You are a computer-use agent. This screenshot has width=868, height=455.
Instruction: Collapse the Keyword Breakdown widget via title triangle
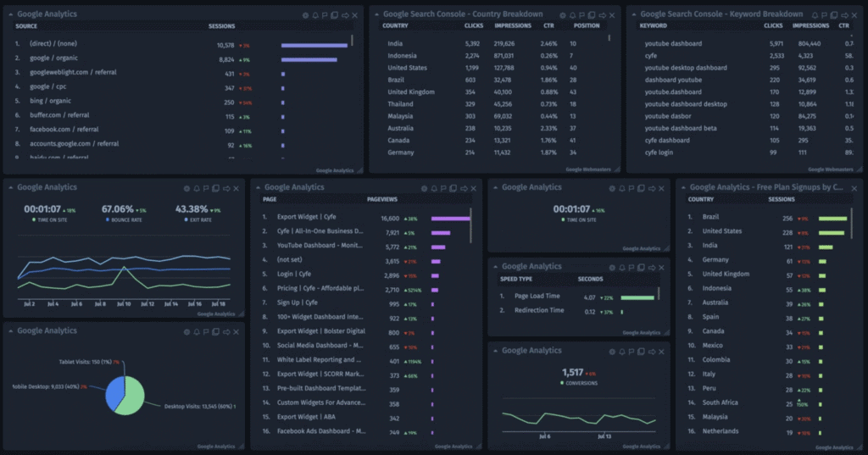pyautogui.click(x=634, y=14)
